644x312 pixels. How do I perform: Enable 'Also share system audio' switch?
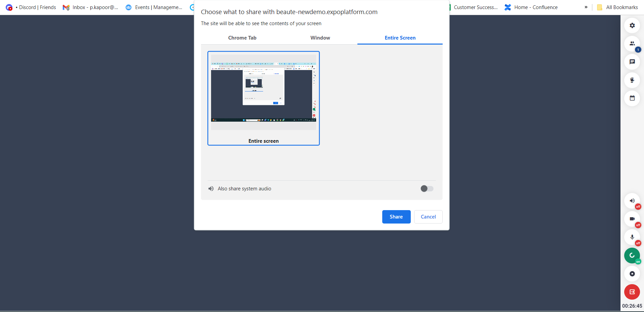pos(427,189)
